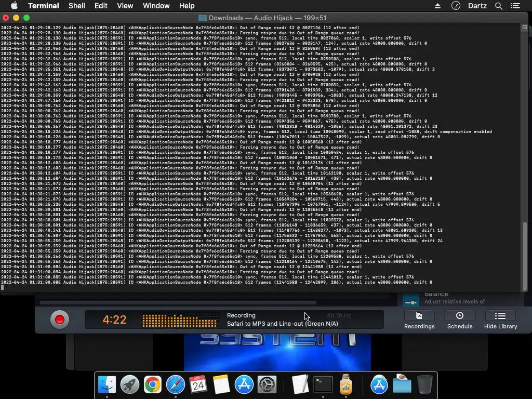Stop recording with the red record button
This screenshot has width=532, height=399.
pyautogui.click(x=60, y=320)
